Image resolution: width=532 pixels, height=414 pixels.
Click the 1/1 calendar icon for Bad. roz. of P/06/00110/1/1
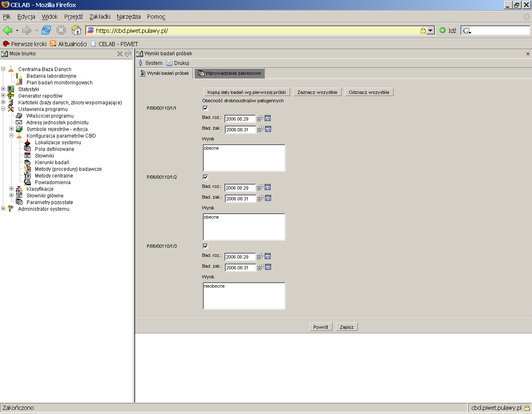pyautogui.click(x=268, y=118)
